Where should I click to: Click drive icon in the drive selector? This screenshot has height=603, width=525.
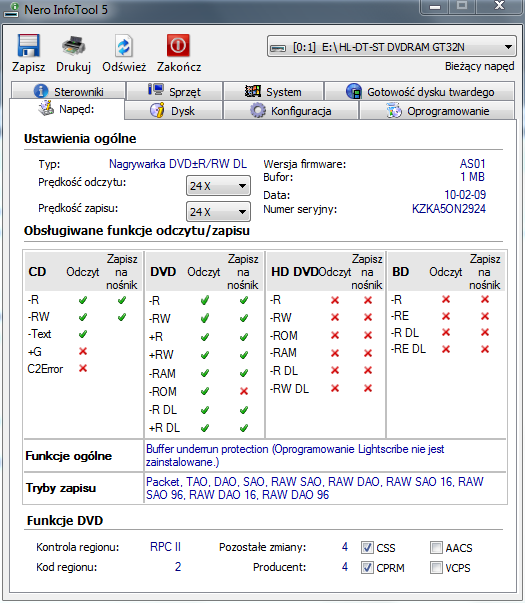278,48
